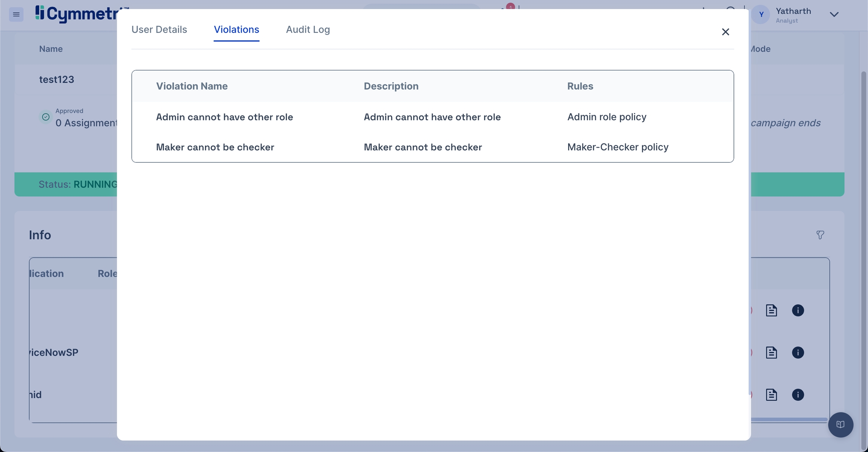Switch to the Audit Log tab
Screen dimensions: 868x452
point(308,29)
